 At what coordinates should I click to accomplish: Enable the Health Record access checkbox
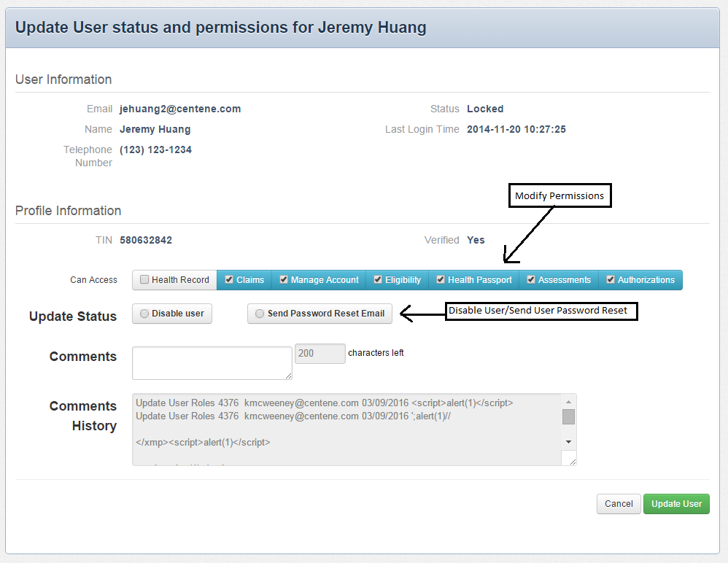coord(144,279)
